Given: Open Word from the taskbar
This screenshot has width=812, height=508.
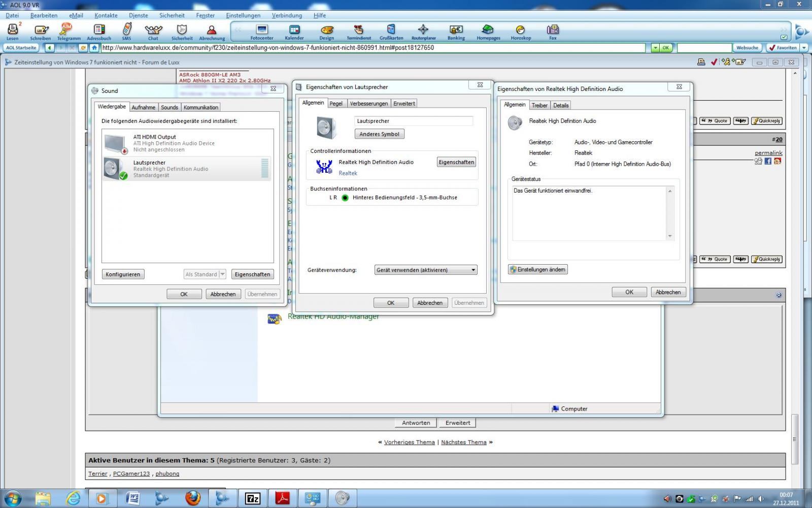Looking at the screenshot, I should point(132,498).
